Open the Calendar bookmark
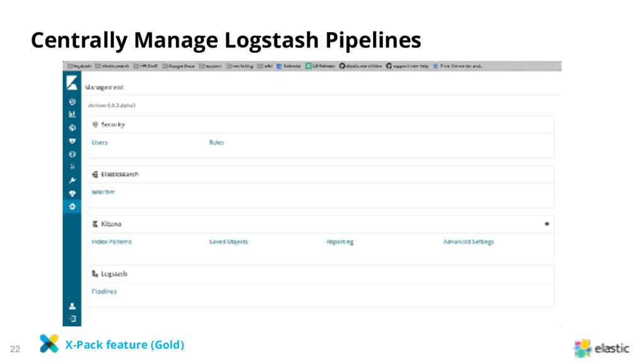The image size is (644, 362). tap(289, 66)
